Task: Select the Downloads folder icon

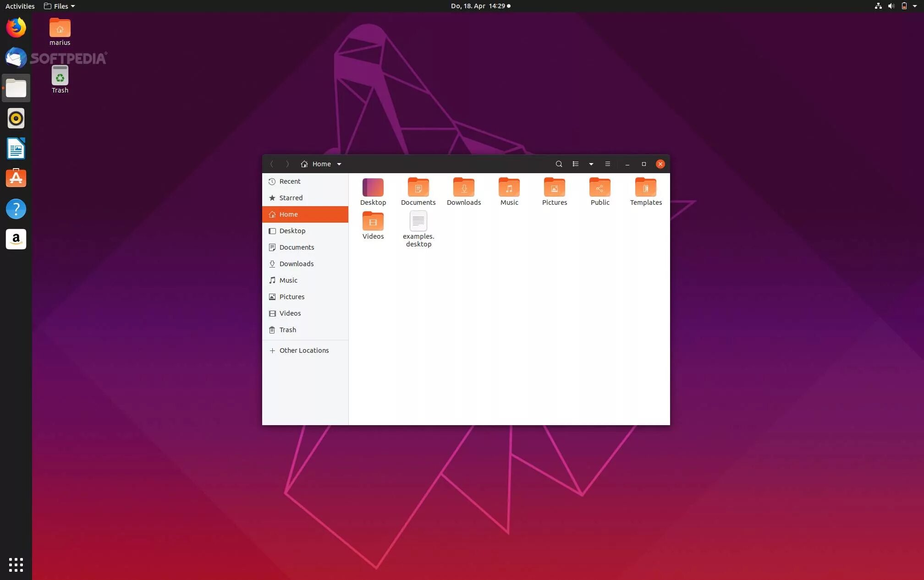Action: point(463,187)
